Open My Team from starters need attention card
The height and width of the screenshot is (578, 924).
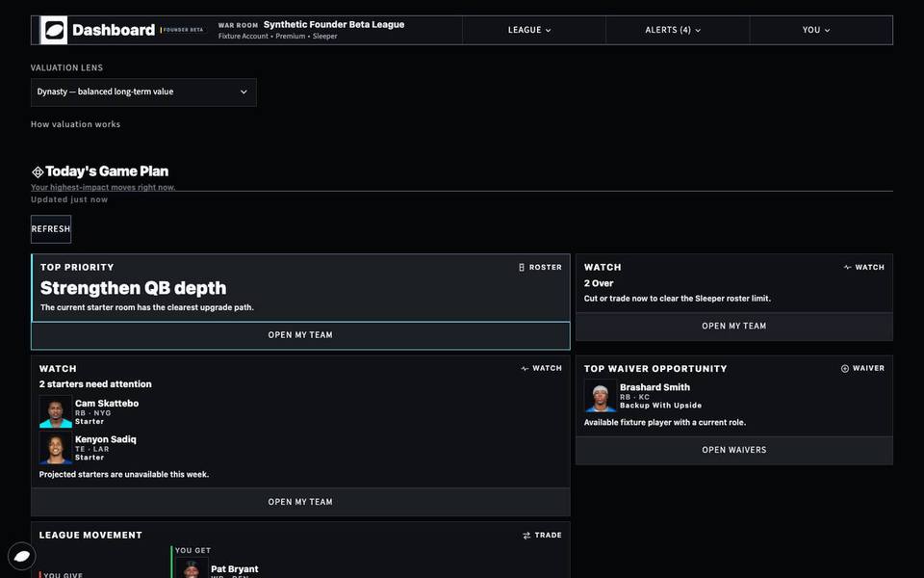point(300,502)
